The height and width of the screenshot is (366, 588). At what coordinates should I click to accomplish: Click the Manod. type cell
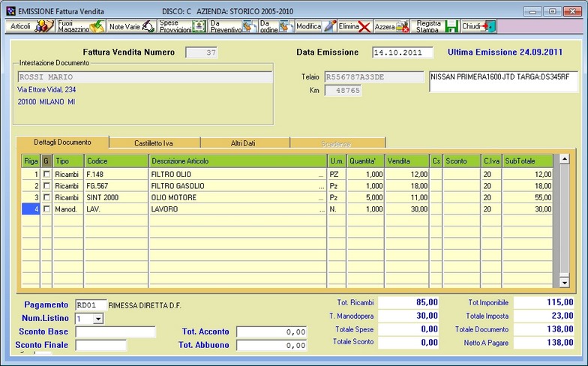(68, 209)
